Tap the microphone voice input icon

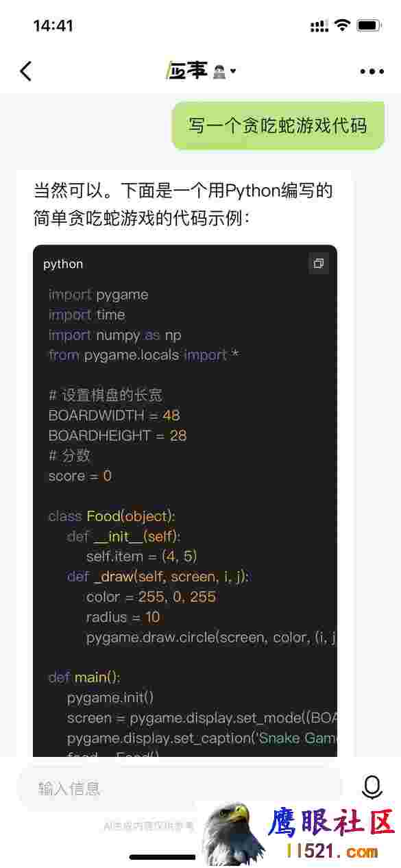click(372, 786)
